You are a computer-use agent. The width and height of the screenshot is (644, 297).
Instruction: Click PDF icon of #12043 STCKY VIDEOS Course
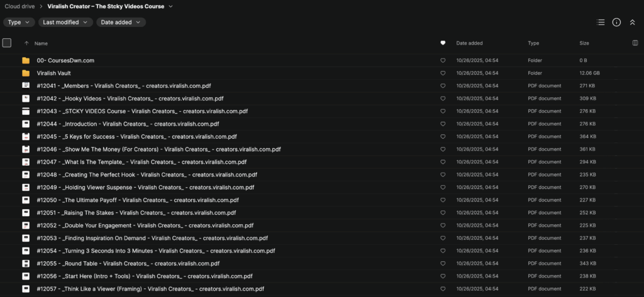coord(26,111)
